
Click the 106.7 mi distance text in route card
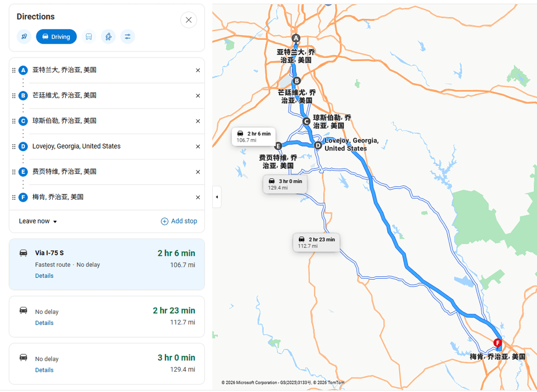(182, 265)
